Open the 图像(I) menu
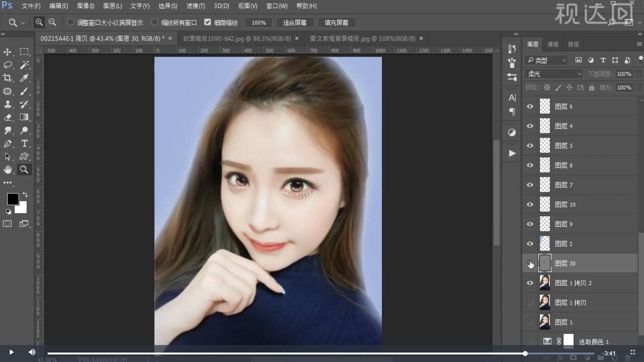This screenshot has height=362, width=644. click(85, 6)
